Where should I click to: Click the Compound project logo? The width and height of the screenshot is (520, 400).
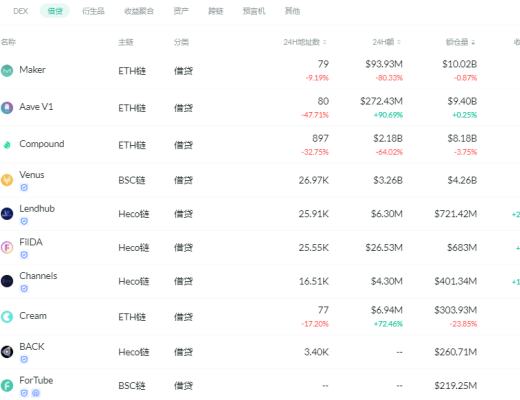click(x=7, y=145)
